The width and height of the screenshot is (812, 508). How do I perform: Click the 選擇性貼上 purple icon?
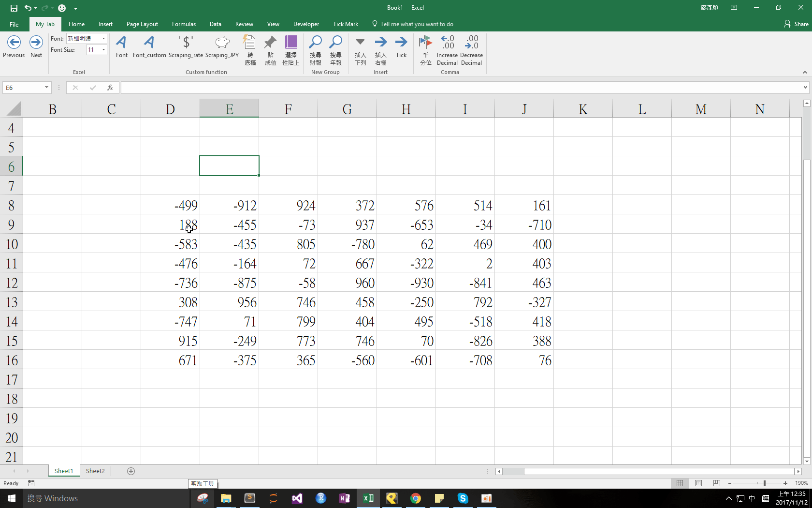tap(291, 42)
